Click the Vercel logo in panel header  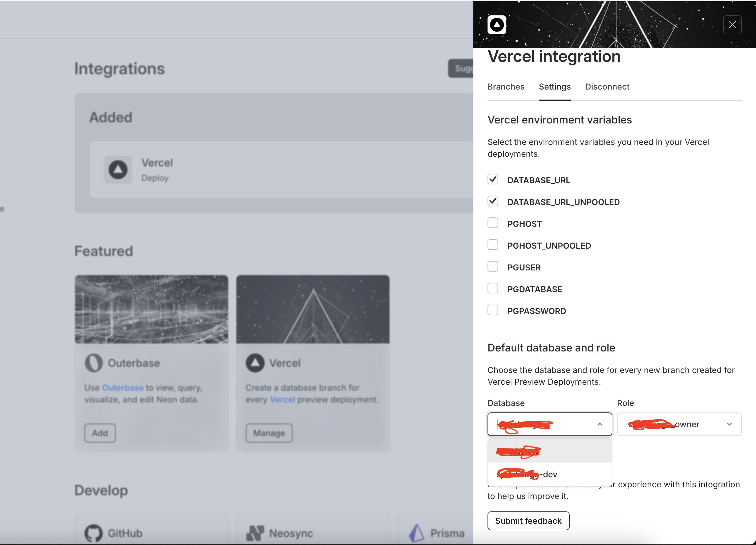point(497,25)
